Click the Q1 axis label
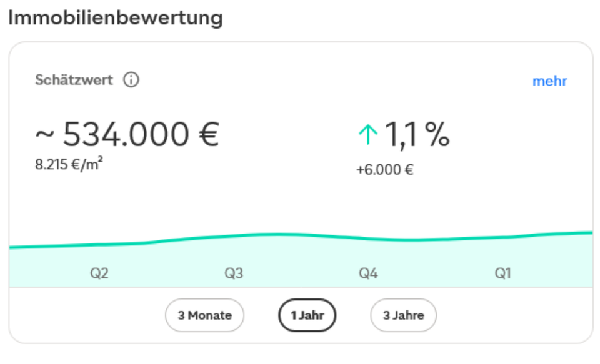Viewport: 600px width, 364px height. (502, 273)
